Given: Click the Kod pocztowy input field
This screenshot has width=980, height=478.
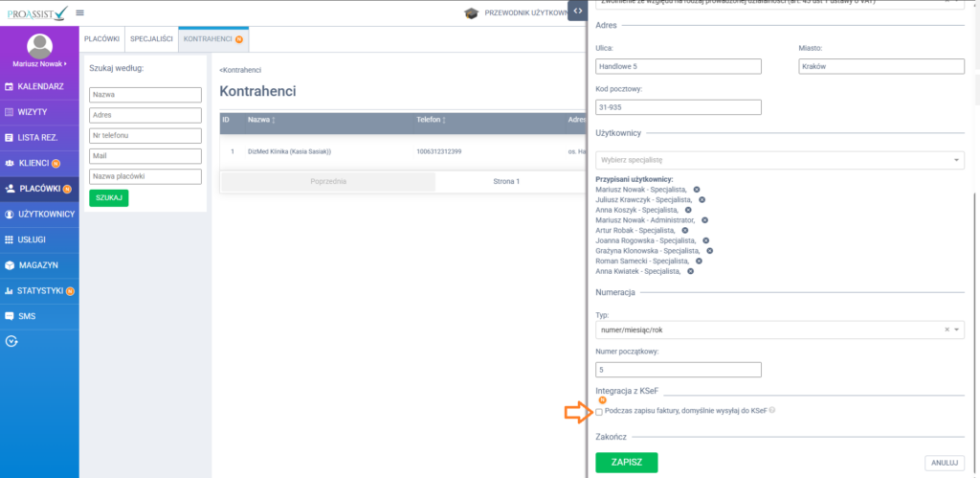Looking at the screenshot, I should click(x=678, y=107).
